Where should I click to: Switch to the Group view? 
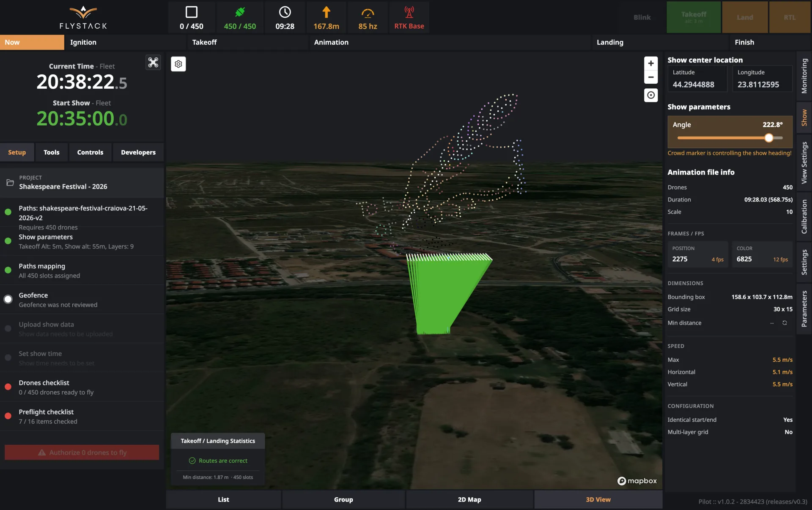(x=343, y=499)
